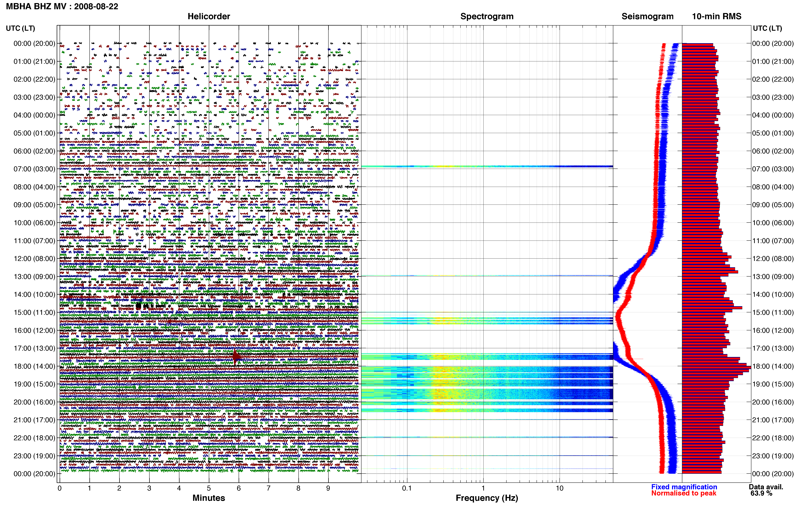Viewport: 812px width, 508px height.
Task: Select minute tick '3' on helicorder axis
Action: [149, 488]
